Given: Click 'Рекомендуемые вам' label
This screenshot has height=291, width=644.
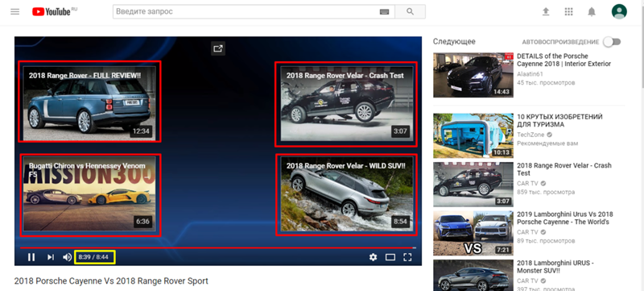Looking at the screenshot, I should [547, 143].
